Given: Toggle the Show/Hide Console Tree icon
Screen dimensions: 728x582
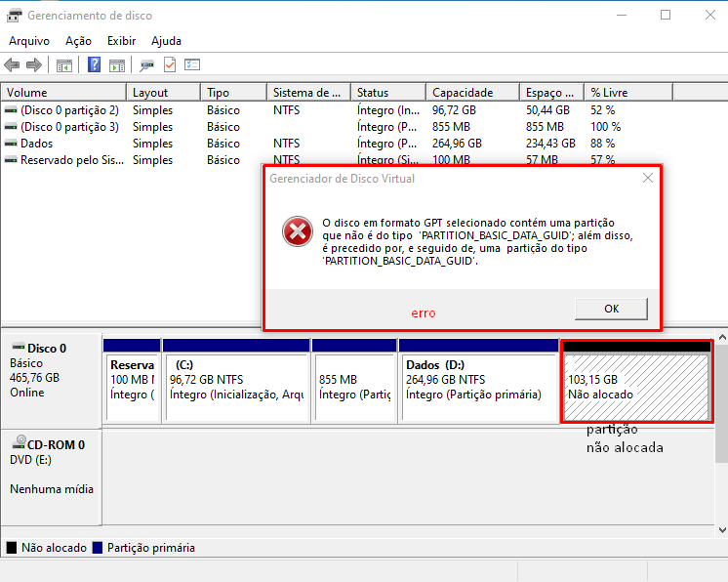Looking at the screenshot, I should (64, 65).
